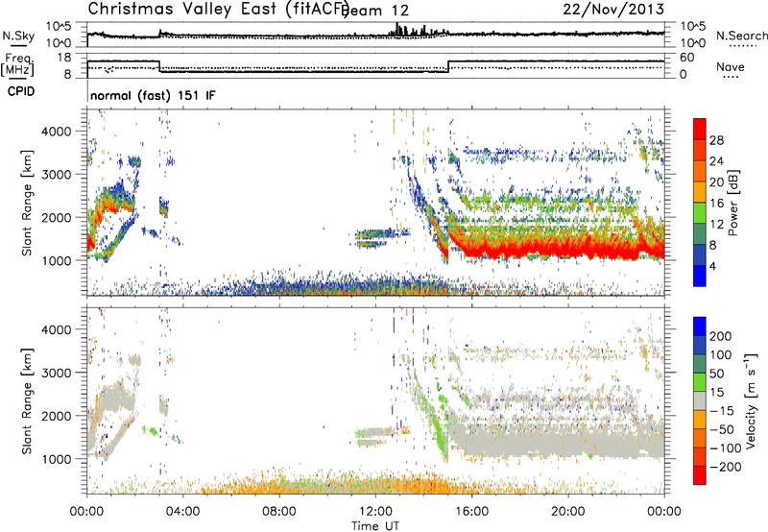Click the '4' power colorbar label

point(713,266)
